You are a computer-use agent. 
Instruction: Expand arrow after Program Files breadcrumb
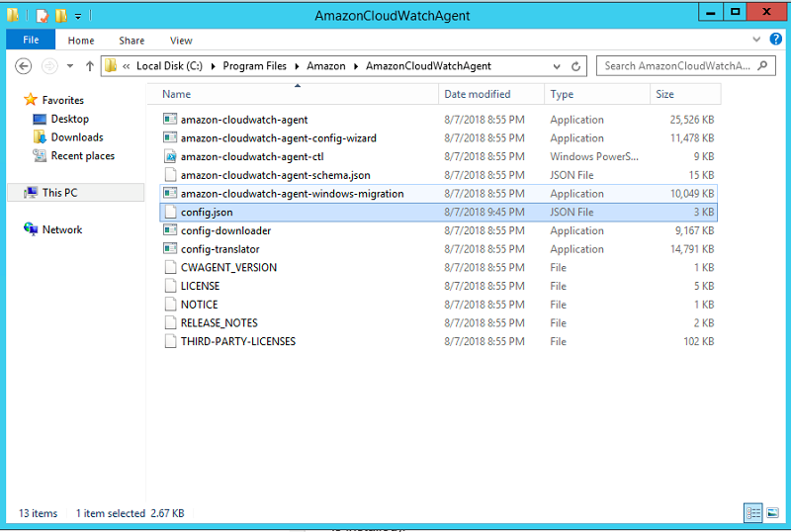coord(297,66)
